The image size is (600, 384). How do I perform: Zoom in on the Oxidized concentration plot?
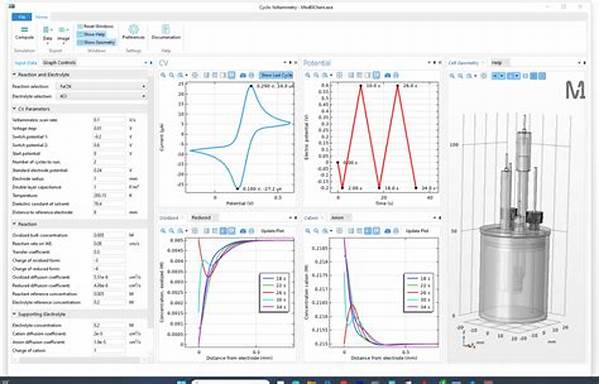163,231
